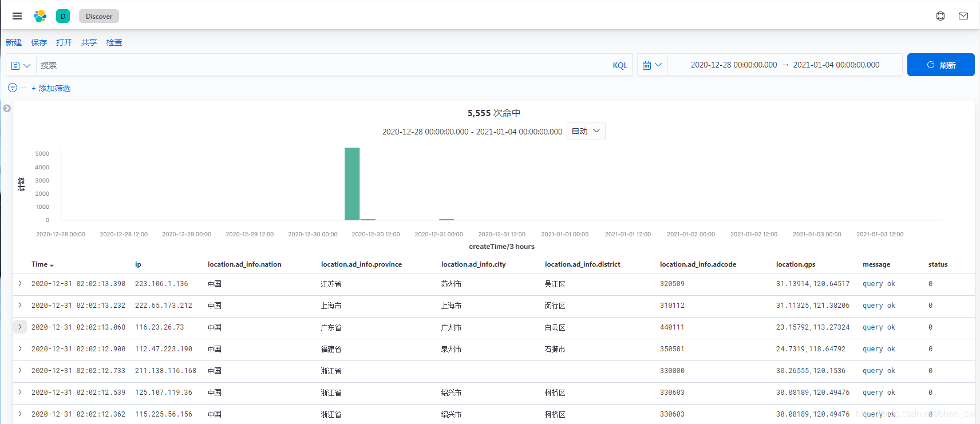
Task: Click gps cell 31.11325,121.38206
Action: [x=813, y=306]
